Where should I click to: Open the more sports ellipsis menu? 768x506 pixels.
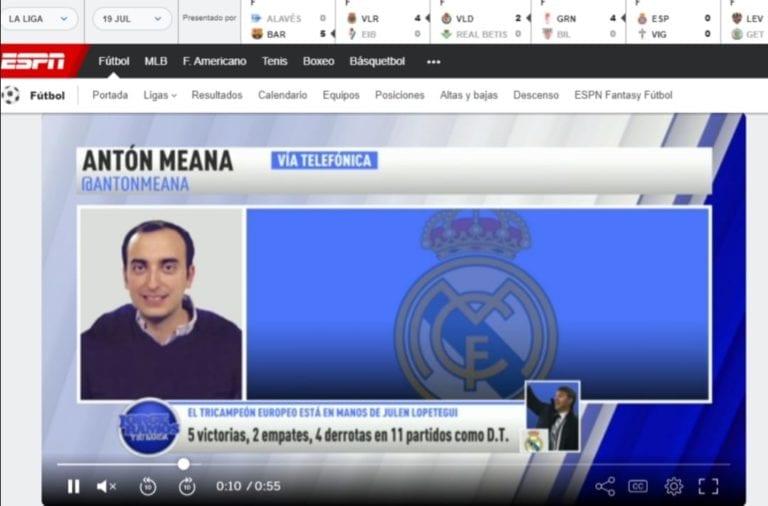coord(433,61)
